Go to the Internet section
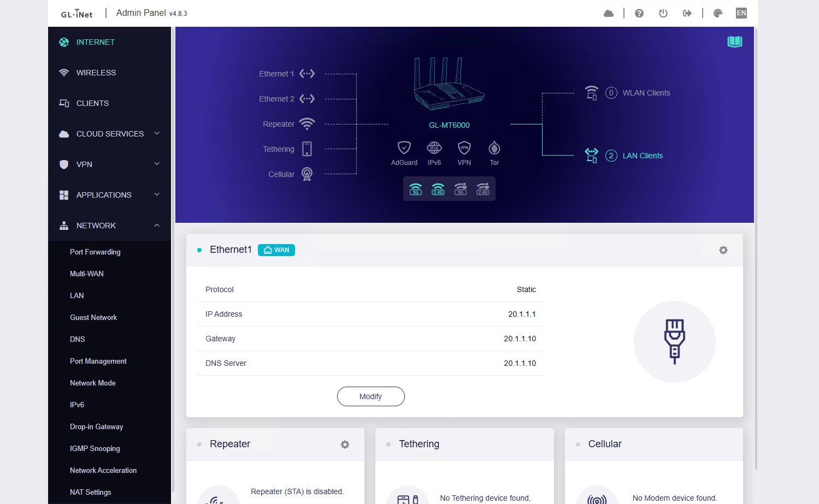The width and height of the screenshot is (819, 504). [109, 42]
